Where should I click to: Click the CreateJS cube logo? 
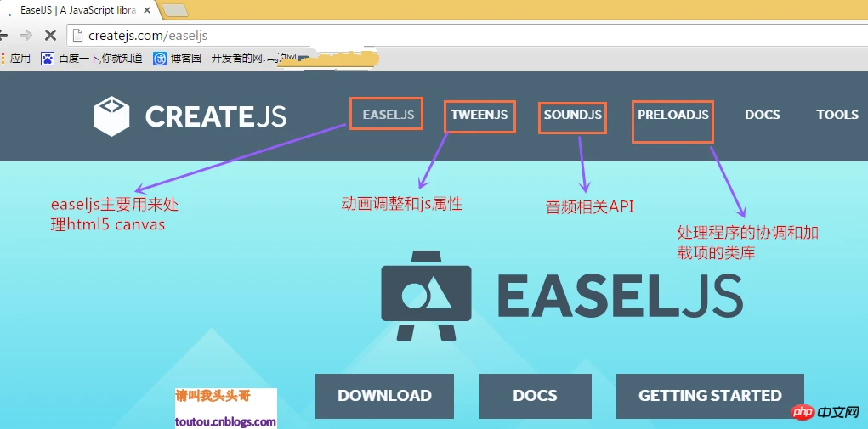coord(111,116)
